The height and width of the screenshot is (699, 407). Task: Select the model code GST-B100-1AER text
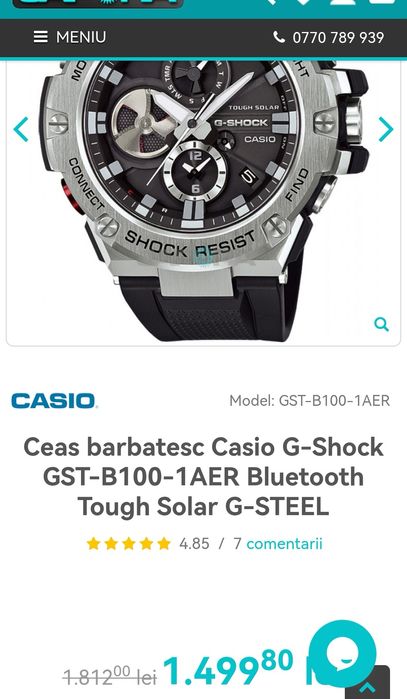tap(334, 401)
